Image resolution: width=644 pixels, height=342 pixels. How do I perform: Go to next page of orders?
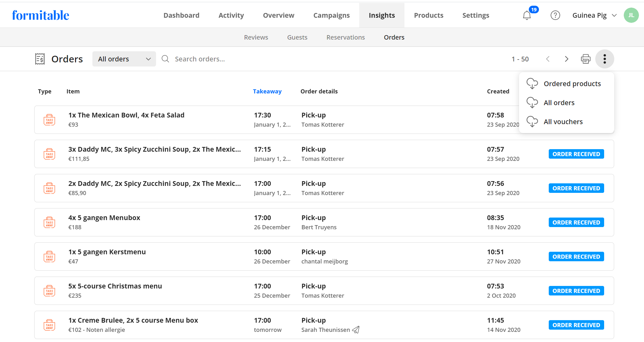tap(566, 59)
